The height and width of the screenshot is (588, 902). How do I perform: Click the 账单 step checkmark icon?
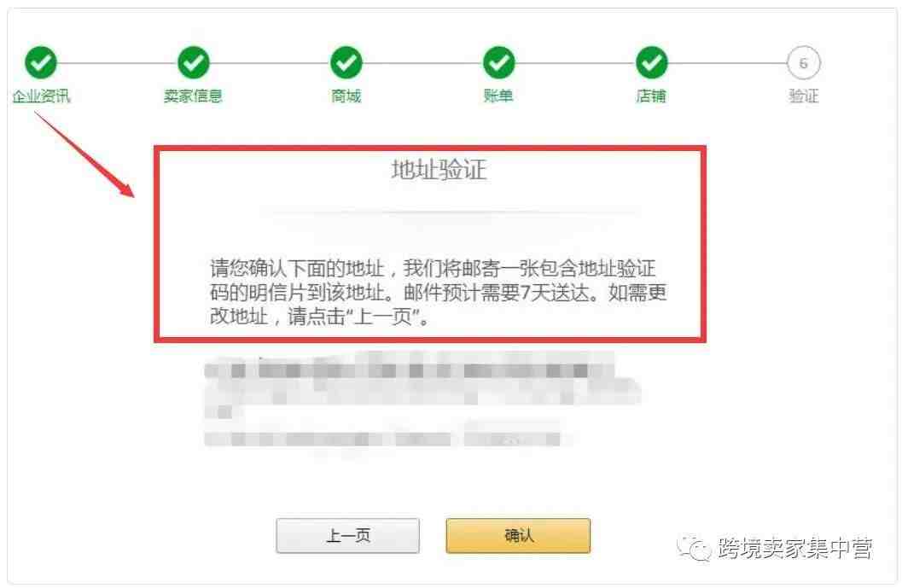(x=498, y=62)
